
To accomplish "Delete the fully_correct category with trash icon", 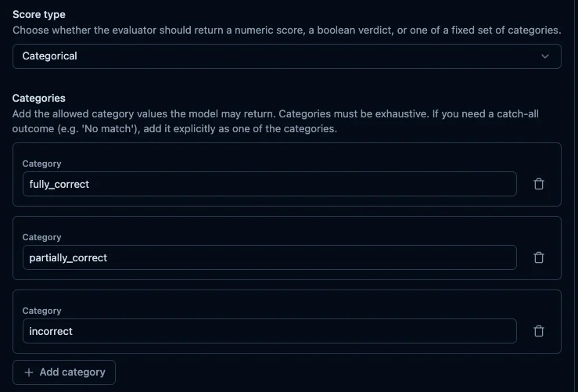I will pos(539,184).
